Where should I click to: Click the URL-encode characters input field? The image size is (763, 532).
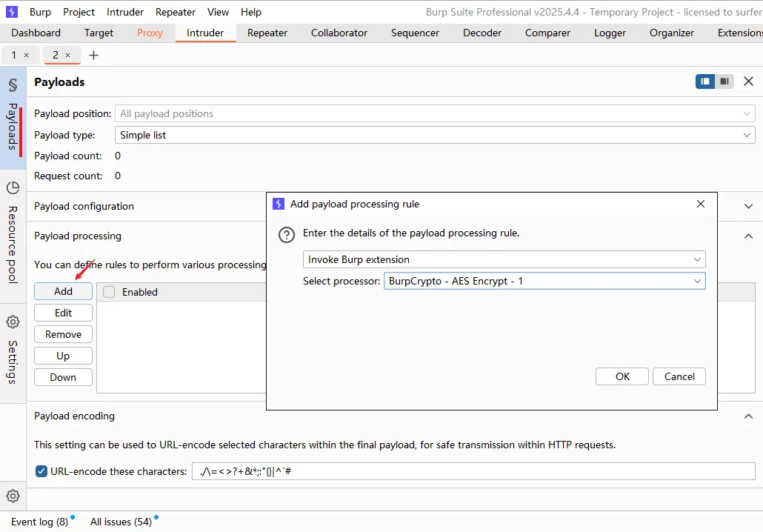coord(473,471)
